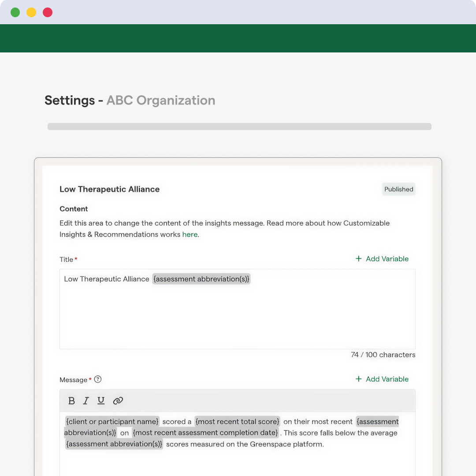
Task: Select the assessment abbreviation(s) variable in Title
Action: pos(201,279)
